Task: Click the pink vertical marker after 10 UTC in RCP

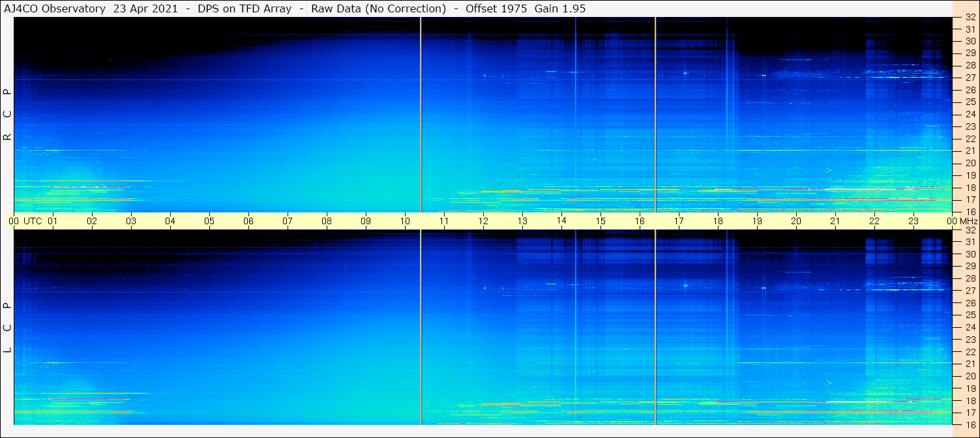Action: 421,115
